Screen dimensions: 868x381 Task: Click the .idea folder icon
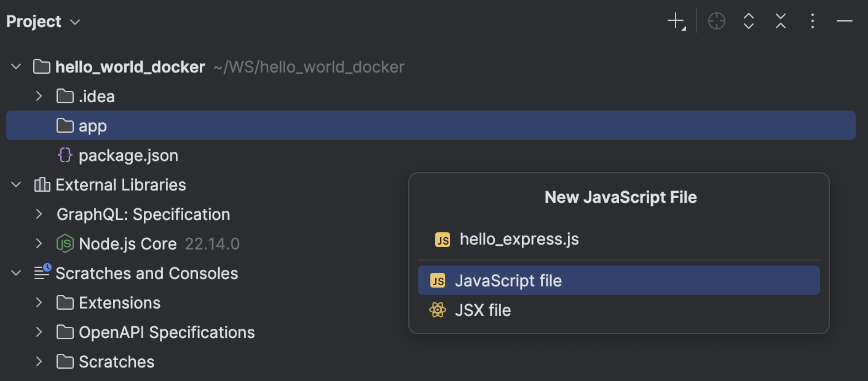pyautogui.click(x=65, y=96)
